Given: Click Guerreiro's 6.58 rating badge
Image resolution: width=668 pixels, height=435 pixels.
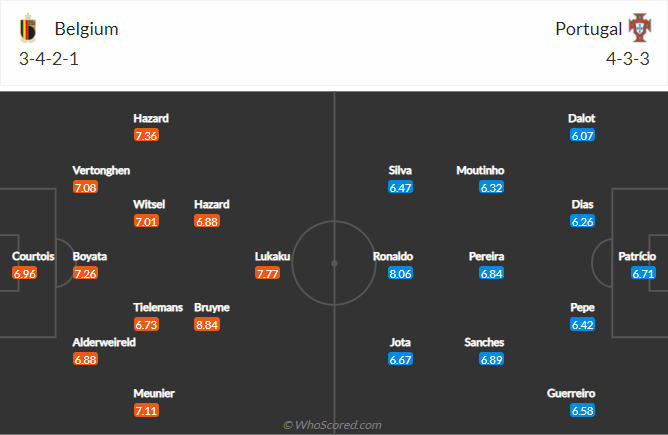Looking at the screenshot, I should (582, 411).
